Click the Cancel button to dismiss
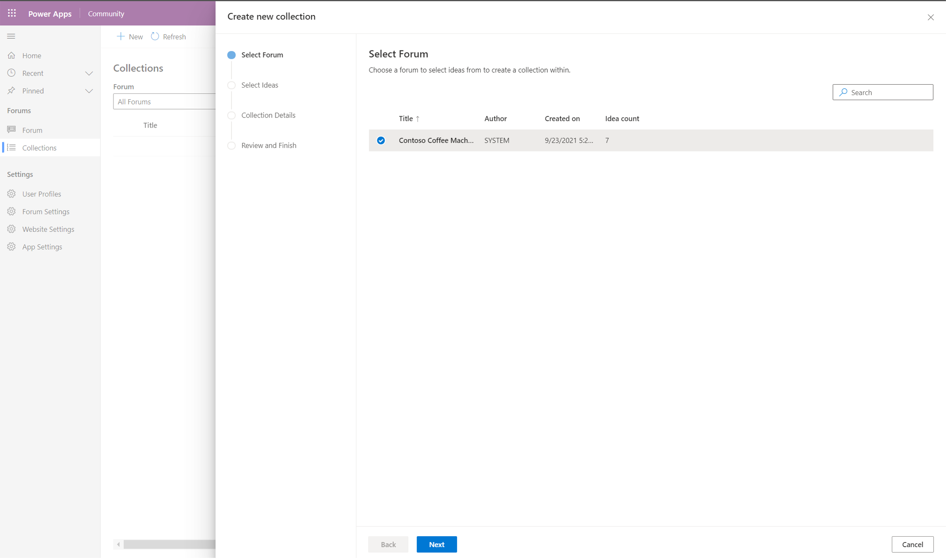The width and height of the screenshot is (946, 560). (913, 545)
